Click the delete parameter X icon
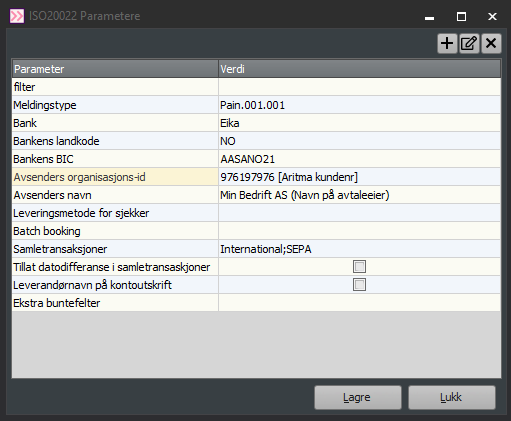 [491, 43]
